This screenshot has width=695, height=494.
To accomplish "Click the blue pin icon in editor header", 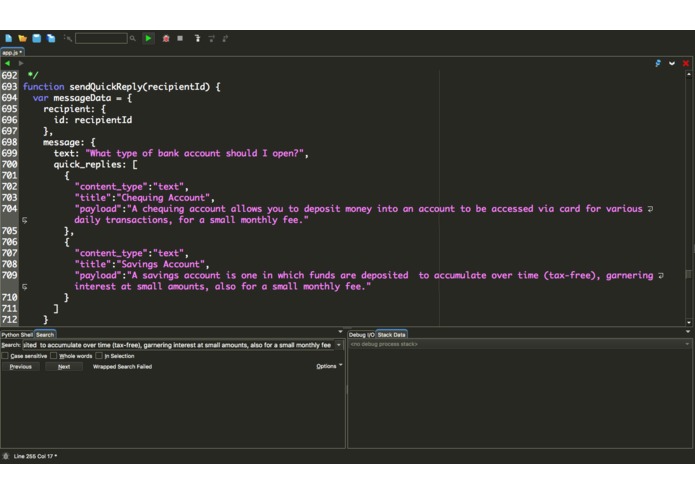I will pyautogui.click(x=658, y=63).
